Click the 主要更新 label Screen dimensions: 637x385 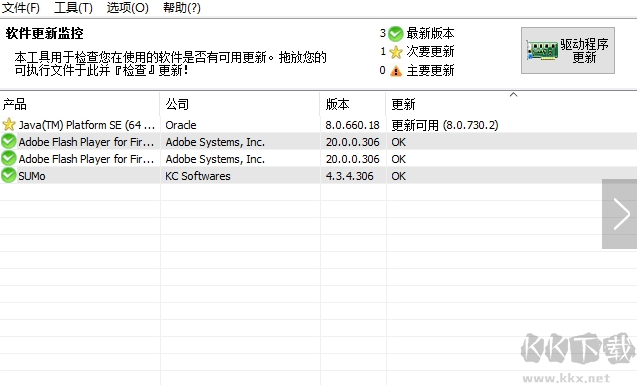(x=430, y=71)
